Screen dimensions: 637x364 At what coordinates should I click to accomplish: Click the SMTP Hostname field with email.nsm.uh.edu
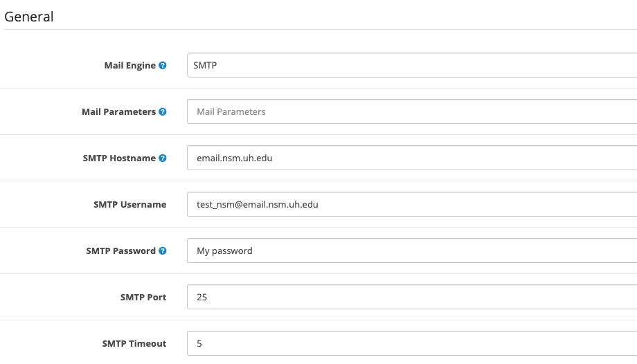[x=412, y=158]
